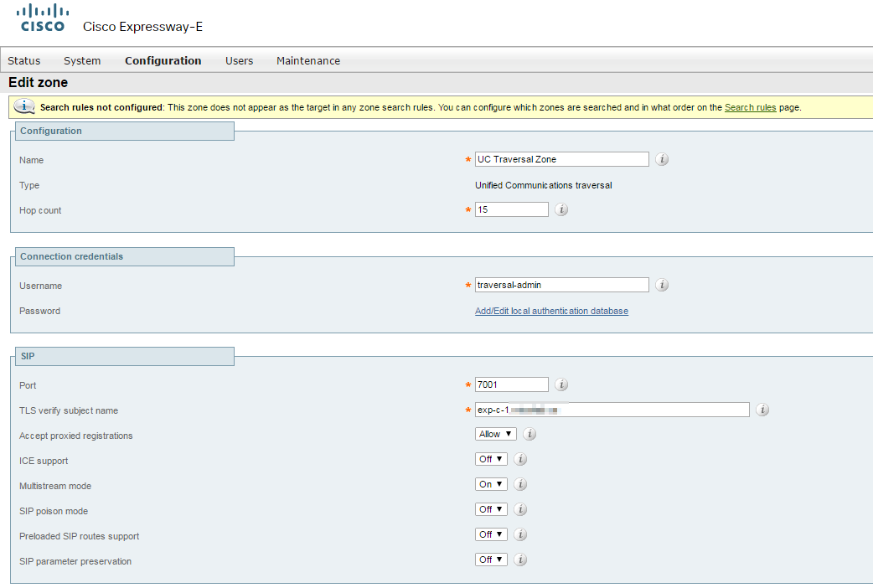Open info icon for SIP poison mode
Screen dimensions: 873x588
(520, 509)
